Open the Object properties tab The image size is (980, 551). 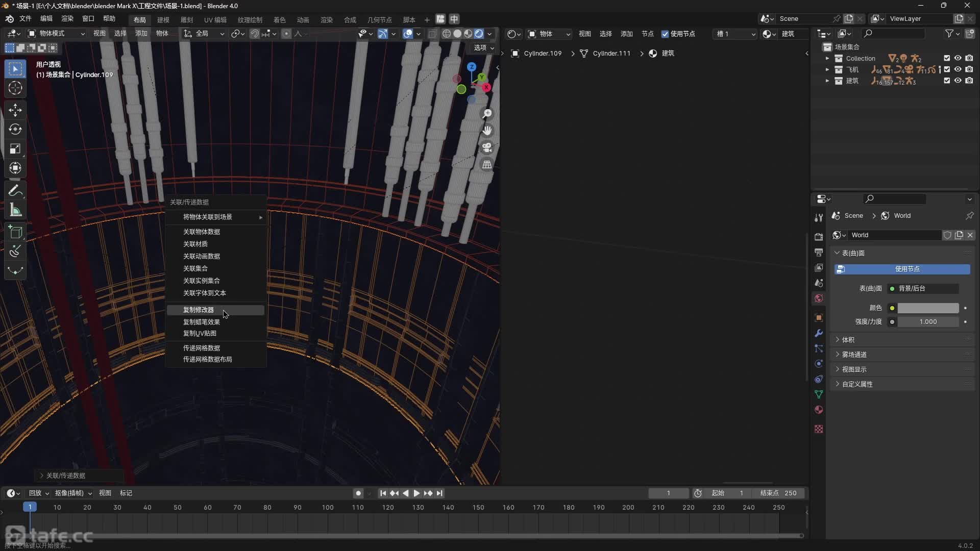[x=819, y=318]
